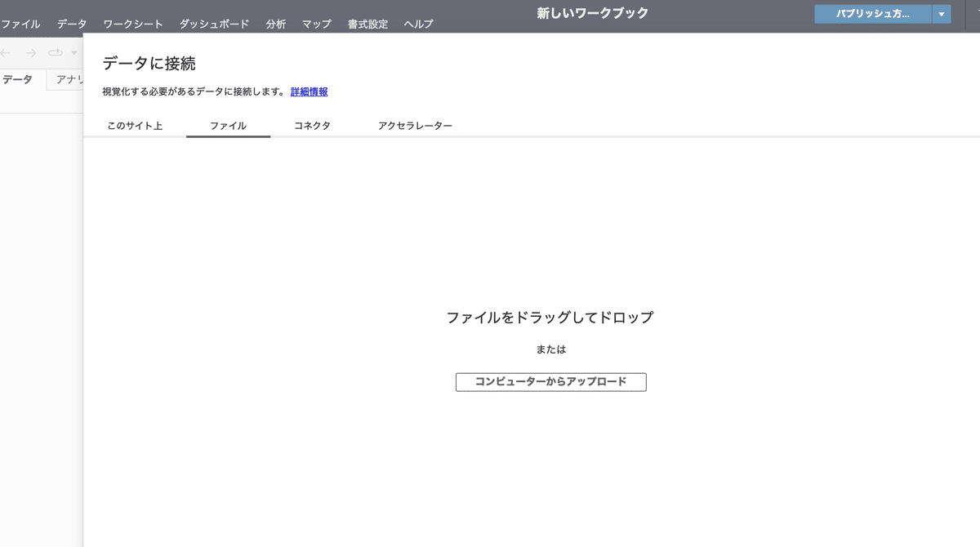Click コンピューターからアップロード button

(x=551, y=382)
